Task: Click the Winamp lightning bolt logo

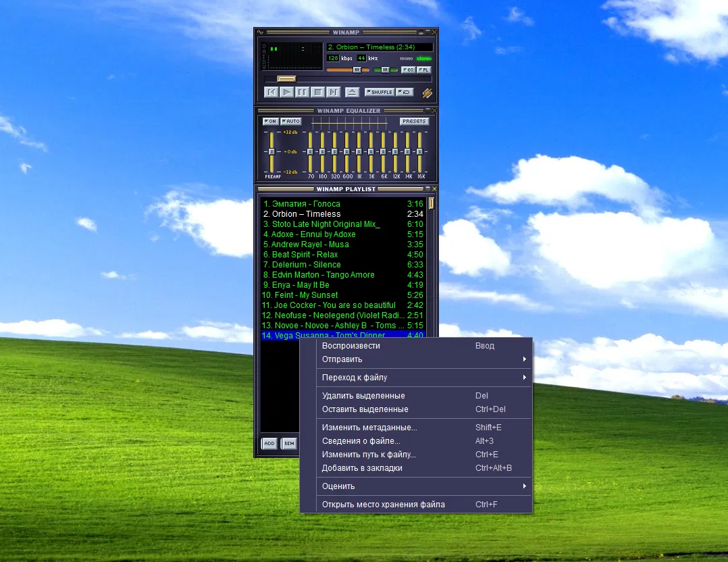Action: tap(427, 93)
